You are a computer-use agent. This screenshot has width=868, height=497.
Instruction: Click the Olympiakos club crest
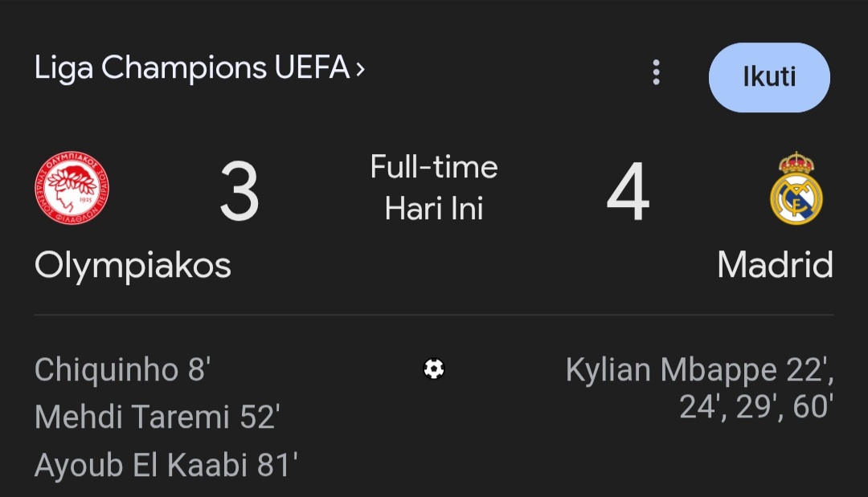(72, 190)
